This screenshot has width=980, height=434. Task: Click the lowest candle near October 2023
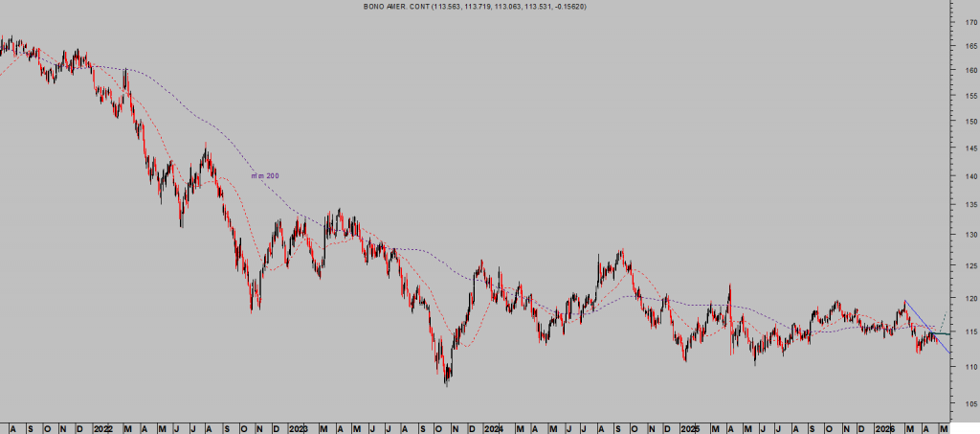click(446, 381)
